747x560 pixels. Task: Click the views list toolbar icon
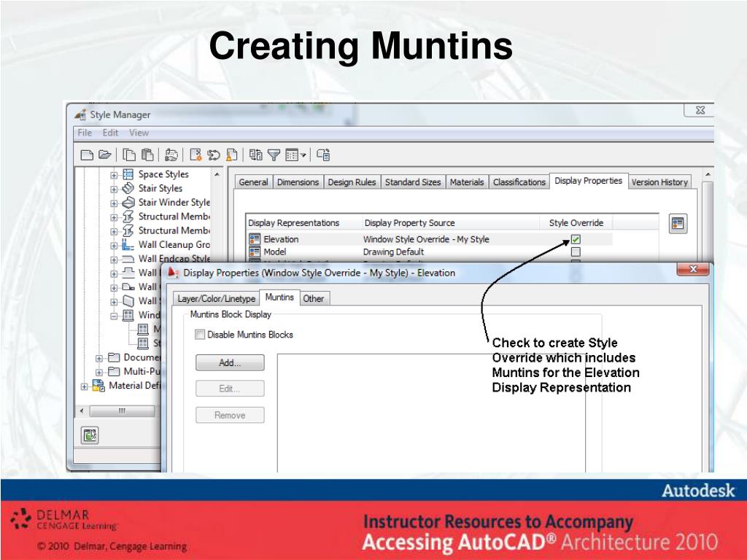coord(292,155)
